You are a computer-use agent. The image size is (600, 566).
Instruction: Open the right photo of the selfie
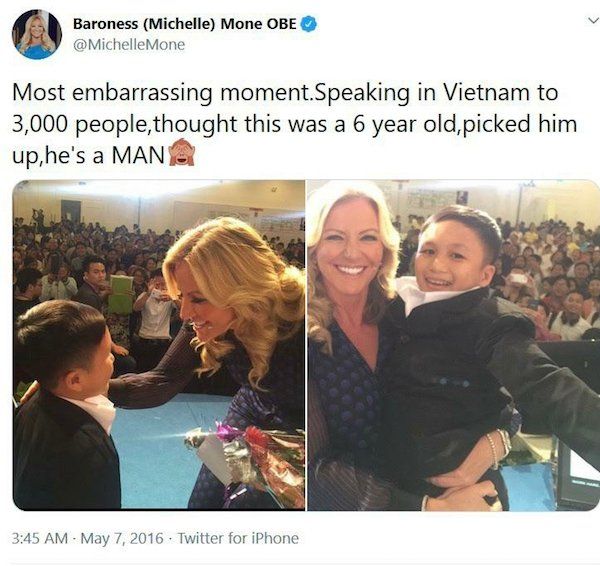453,345
